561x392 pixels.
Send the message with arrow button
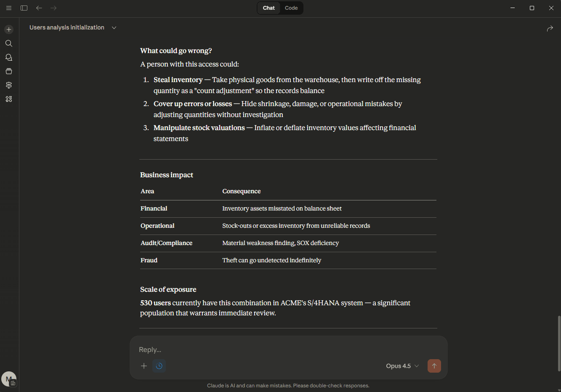[x=434, y=366]
